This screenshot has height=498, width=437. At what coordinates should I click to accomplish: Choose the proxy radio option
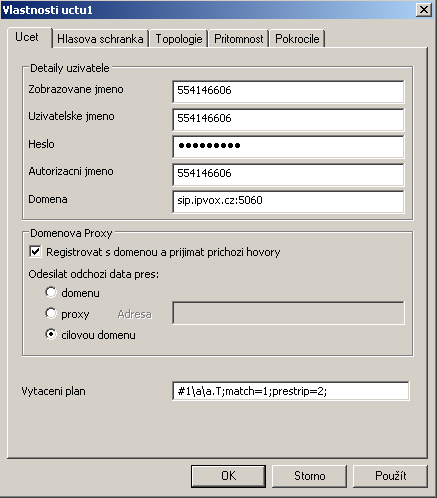51,313
